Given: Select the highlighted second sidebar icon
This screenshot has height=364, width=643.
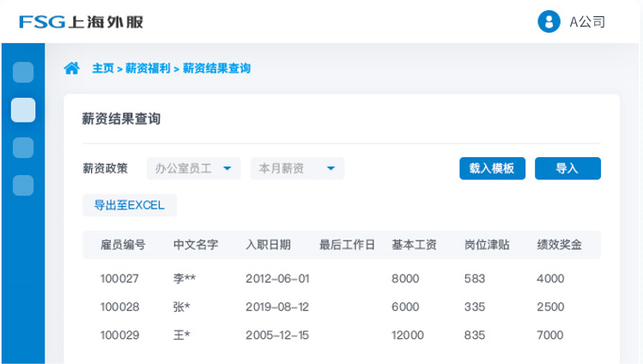Looking at the screenshot, I should pos(23,110).
